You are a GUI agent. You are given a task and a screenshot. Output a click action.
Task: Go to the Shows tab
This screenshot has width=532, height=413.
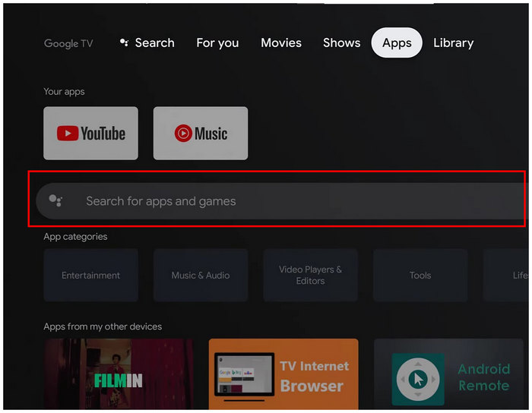point(341,43)
